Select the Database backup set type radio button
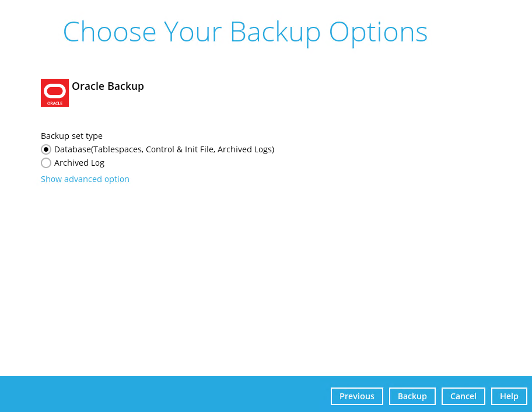Image resolution: width=532 pixels, height=412 pixels. [x=46, y=149]
